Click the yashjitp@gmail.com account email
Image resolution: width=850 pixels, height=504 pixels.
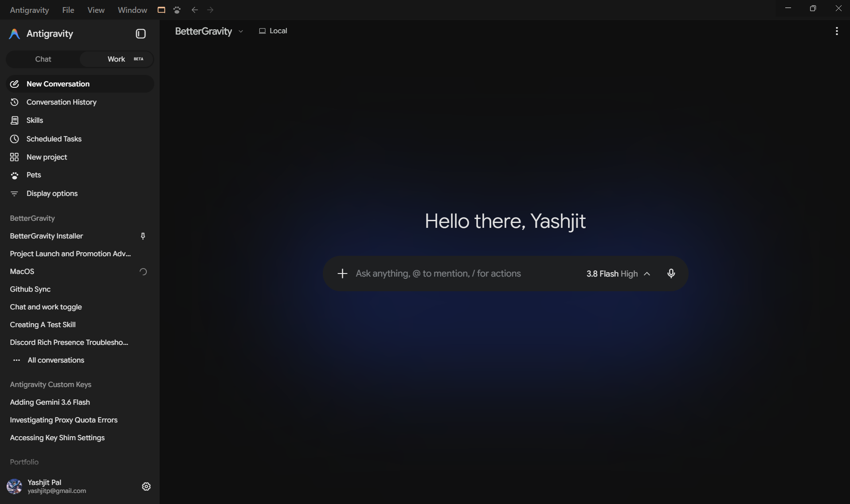pos(57,491)
